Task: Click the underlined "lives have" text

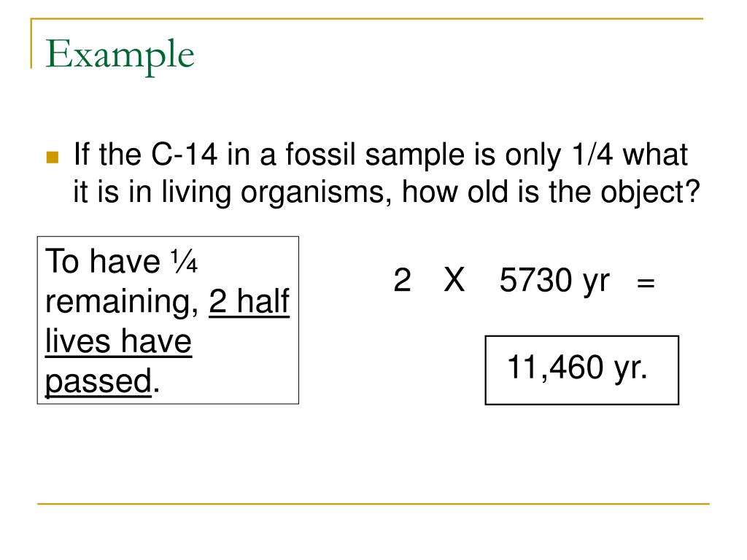Action: tap(118, 341)
